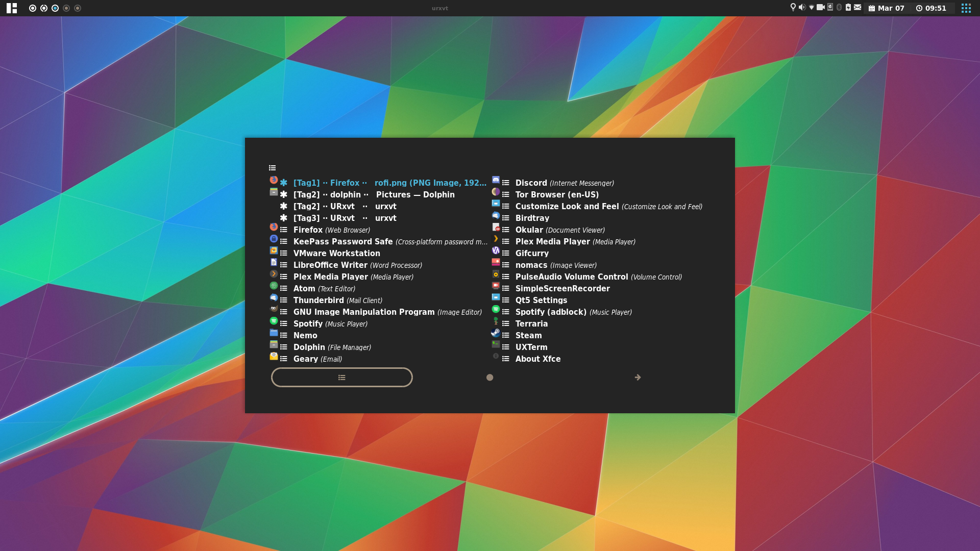
Task: Click the lightbulb tray icon
Action: tap(793, 8)
